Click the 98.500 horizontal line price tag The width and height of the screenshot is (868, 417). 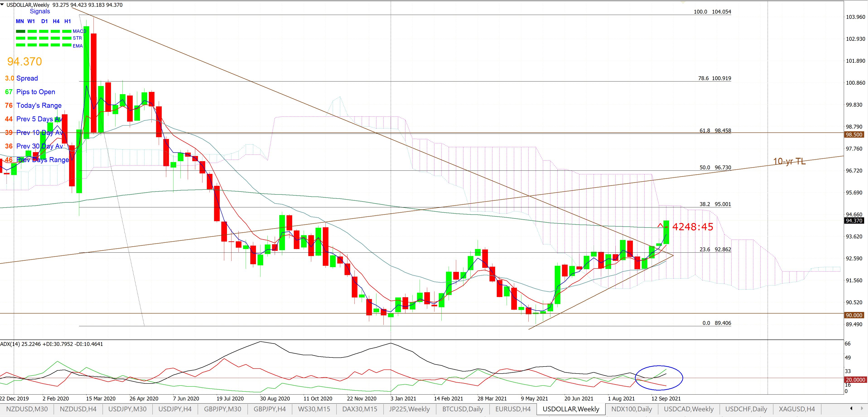(854, 134)
